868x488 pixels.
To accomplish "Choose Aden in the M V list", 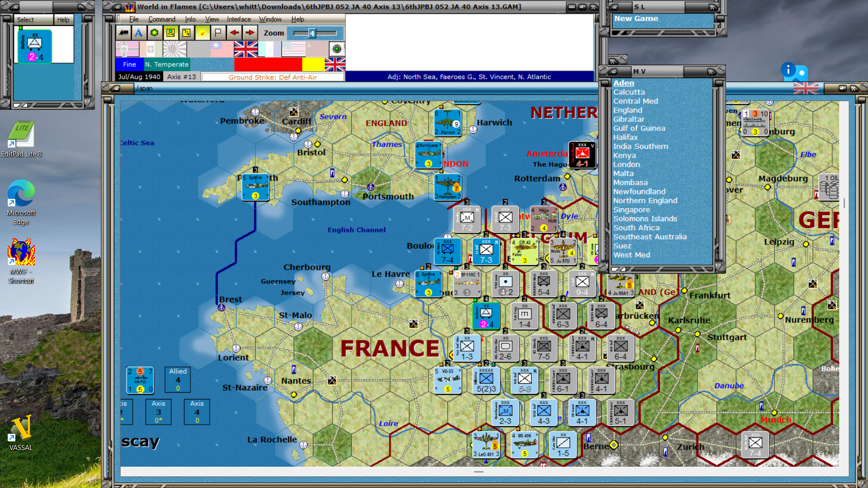I will point(624,83).
